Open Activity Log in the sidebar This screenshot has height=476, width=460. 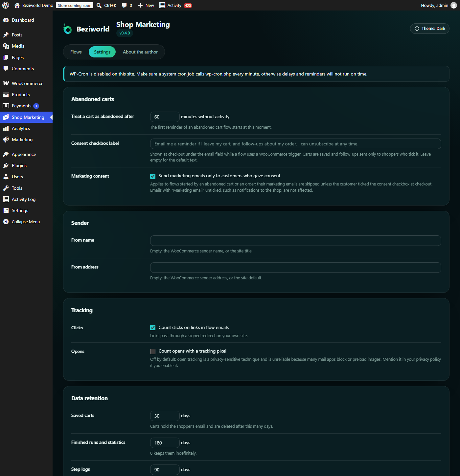click(26, 199)
